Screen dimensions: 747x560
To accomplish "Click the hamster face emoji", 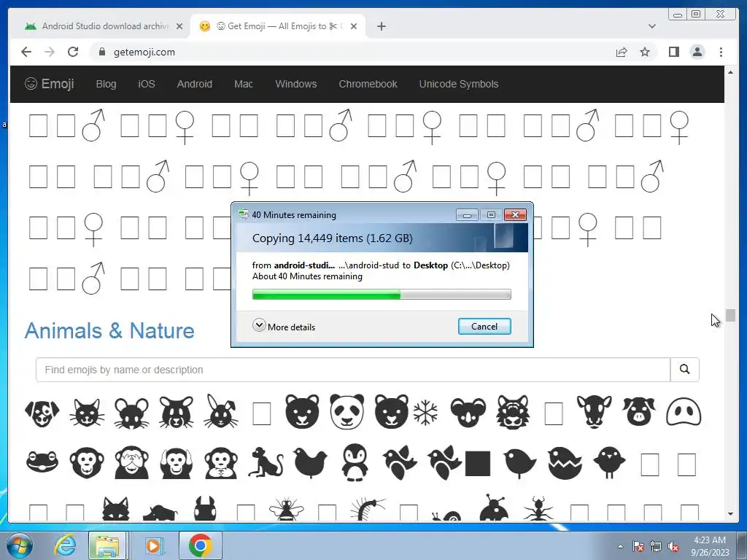I will coord(177,413).
